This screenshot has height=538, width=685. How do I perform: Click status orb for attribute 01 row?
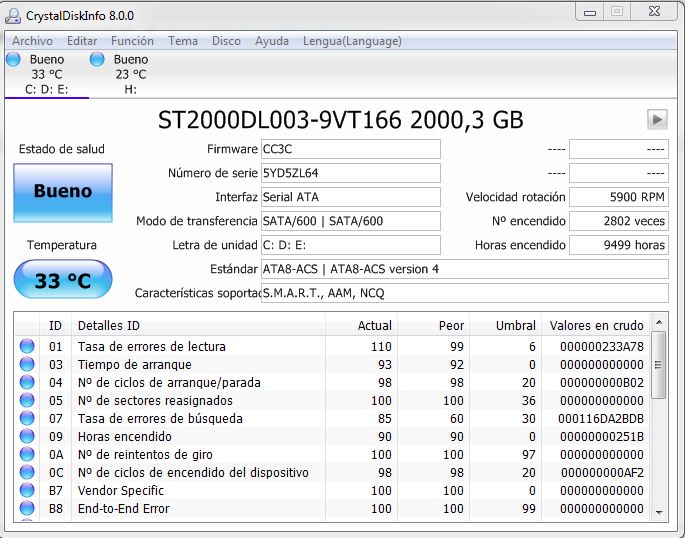pyautogui.click(x=27, y=347)
